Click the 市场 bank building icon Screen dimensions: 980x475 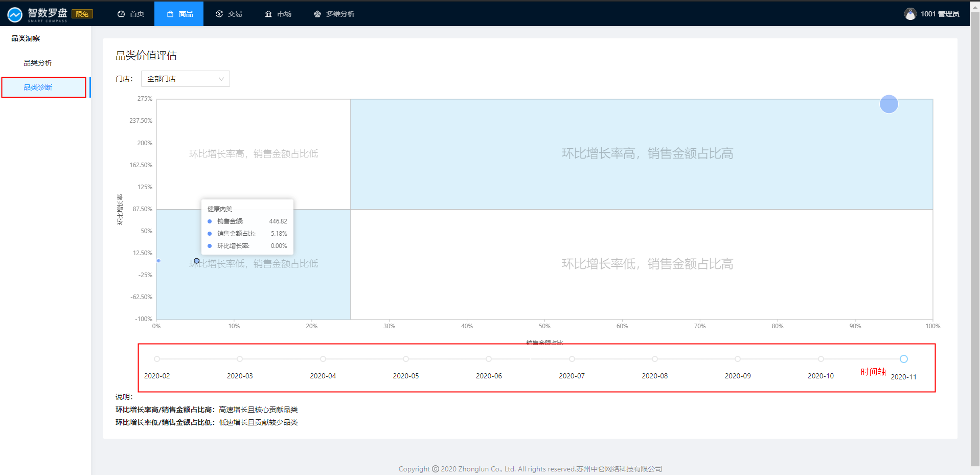click(268, 14)
